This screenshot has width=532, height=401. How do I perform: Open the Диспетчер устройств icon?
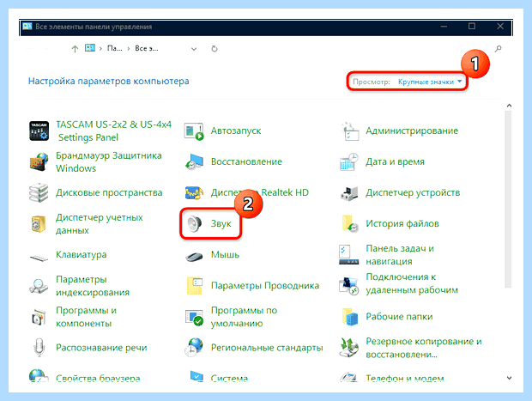349,193
